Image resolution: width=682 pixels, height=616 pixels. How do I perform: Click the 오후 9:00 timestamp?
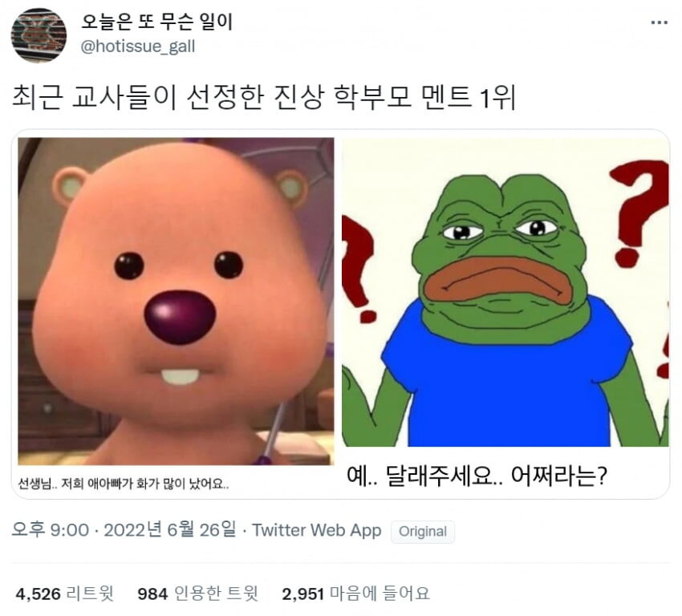pos(50,530)
